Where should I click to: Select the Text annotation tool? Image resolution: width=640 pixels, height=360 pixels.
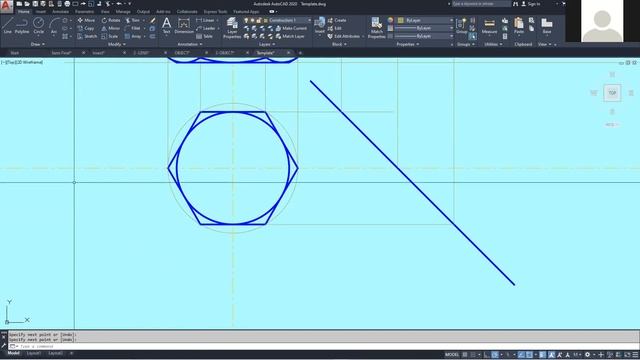166,25
